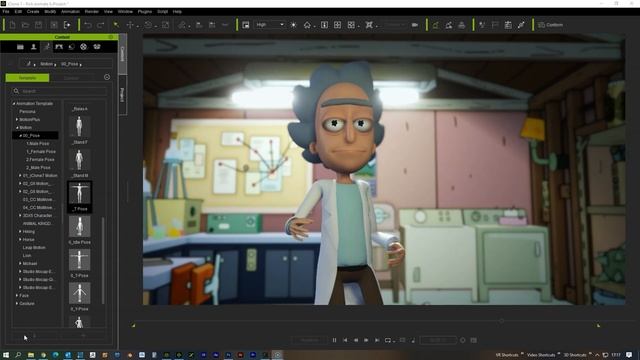Open the Scene tab icon in Content

coord(59,47)
